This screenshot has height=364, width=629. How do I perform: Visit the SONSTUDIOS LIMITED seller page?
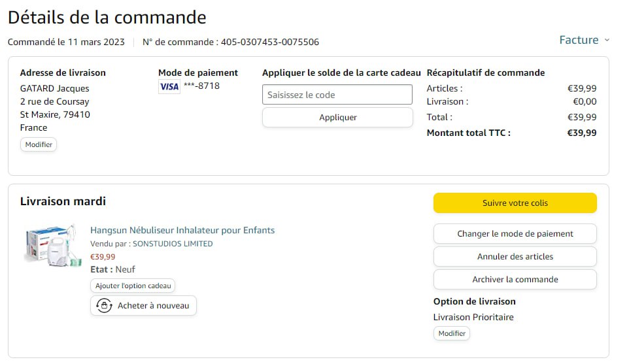click(x=173, y=244)
